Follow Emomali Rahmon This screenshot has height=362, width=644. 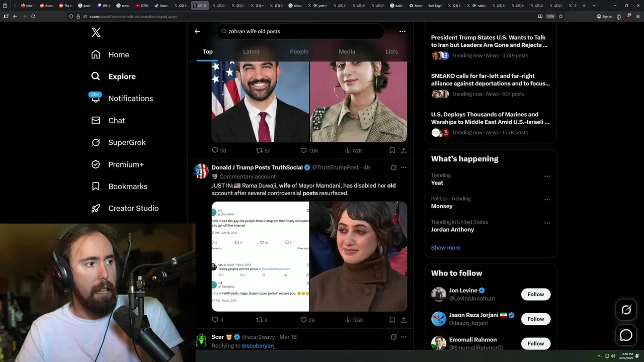536,343
